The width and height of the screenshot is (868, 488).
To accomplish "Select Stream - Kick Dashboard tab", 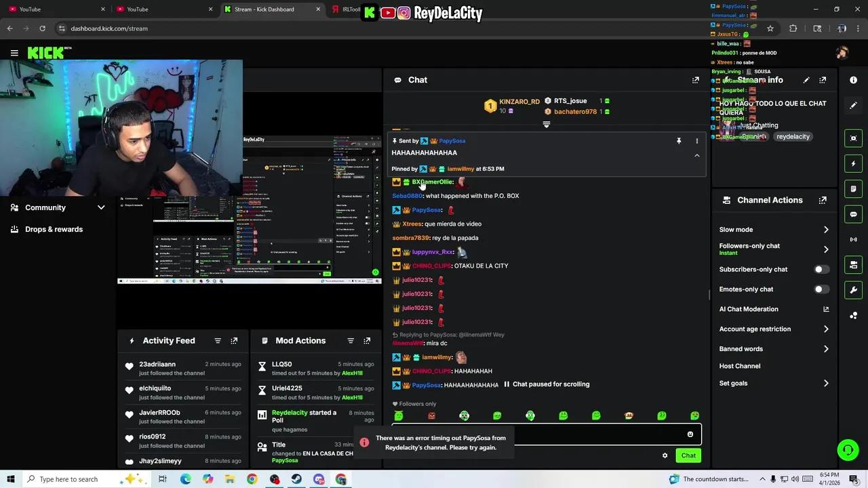I will [x=271, y=9].
